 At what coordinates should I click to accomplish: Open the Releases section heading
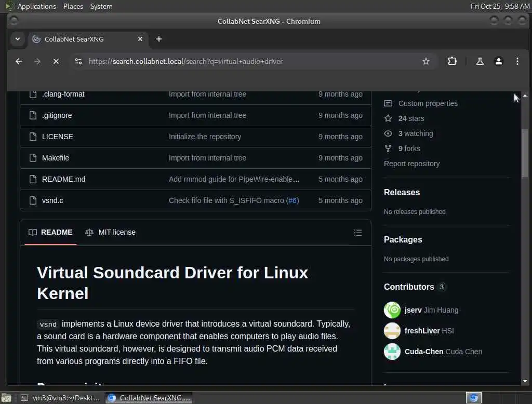point(402,192)
